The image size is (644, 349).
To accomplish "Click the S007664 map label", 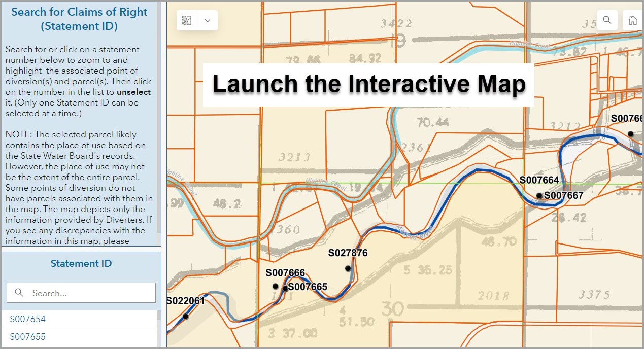I will [539, 180].
